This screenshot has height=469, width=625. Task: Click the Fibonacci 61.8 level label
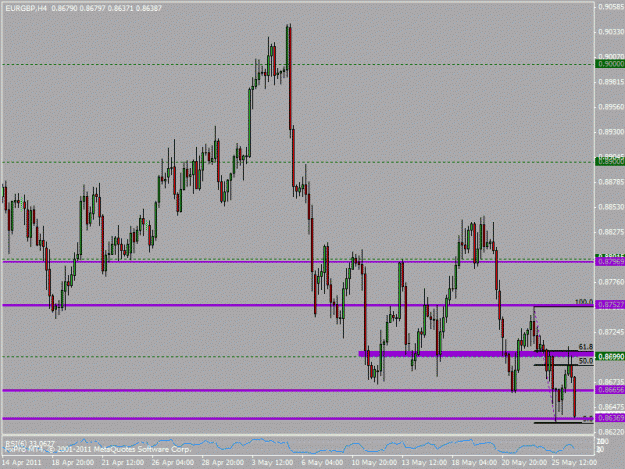point(586,347)
